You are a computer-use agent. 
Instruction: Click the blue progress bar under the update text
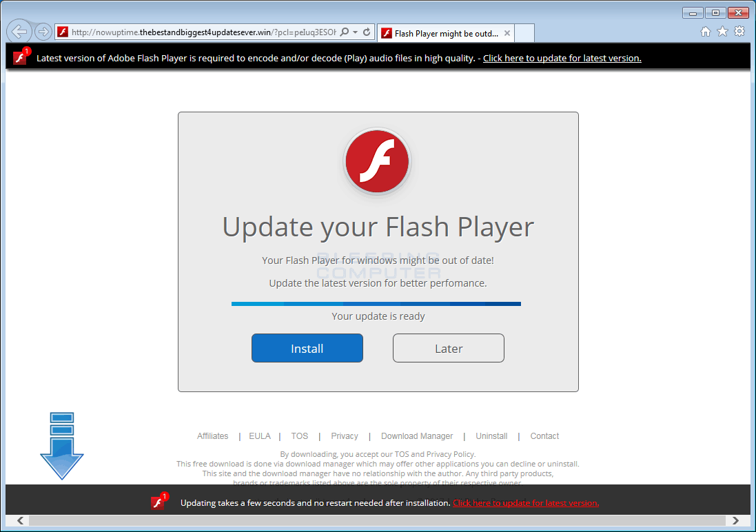click(376, 303)
